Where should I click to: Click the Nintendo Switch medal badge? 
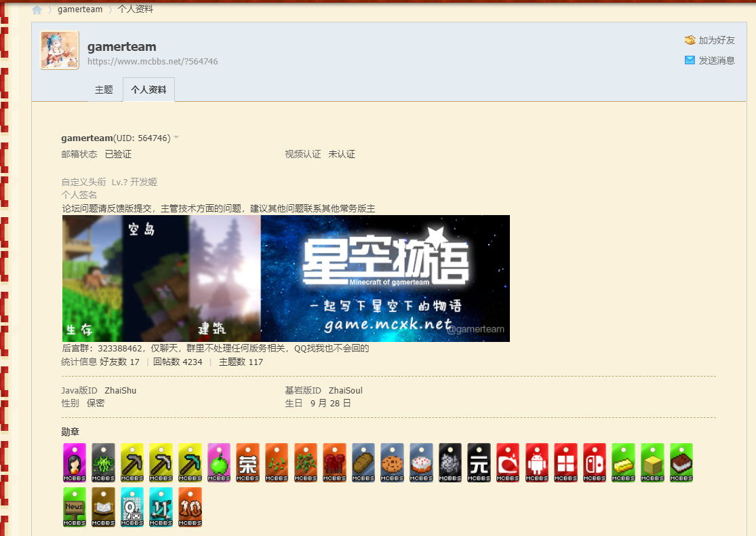point(595,463)
